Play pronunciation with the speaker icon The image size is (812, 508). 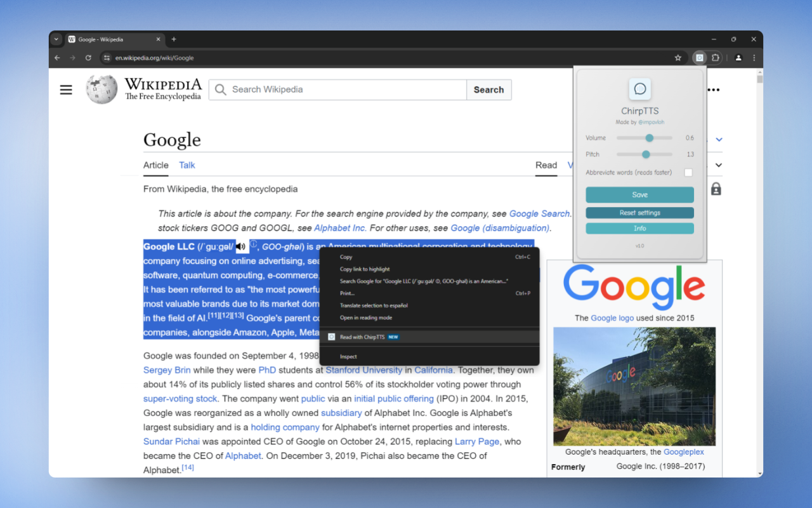tap(241, 246)
